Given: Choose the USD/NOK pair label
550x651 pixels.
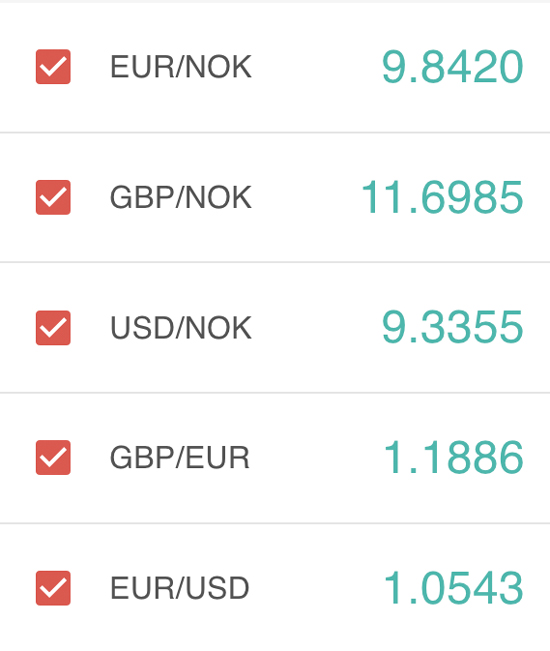Looking at the screenshot, I should click(181, 328).
